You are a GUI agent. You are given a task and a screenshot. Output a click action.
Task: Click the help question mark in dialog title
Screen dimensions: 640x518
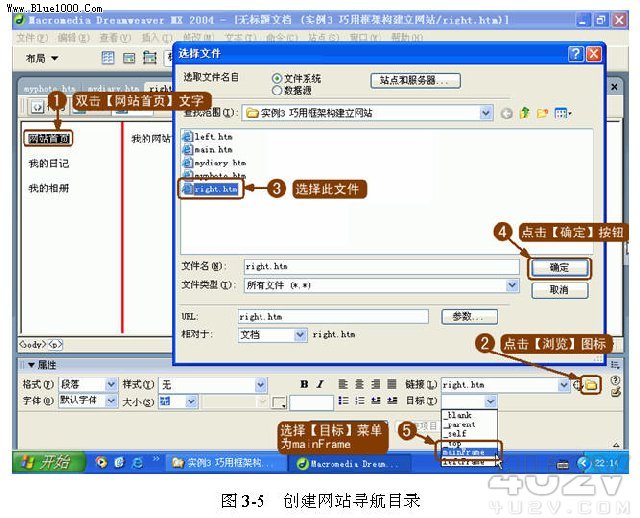[576, 54]
